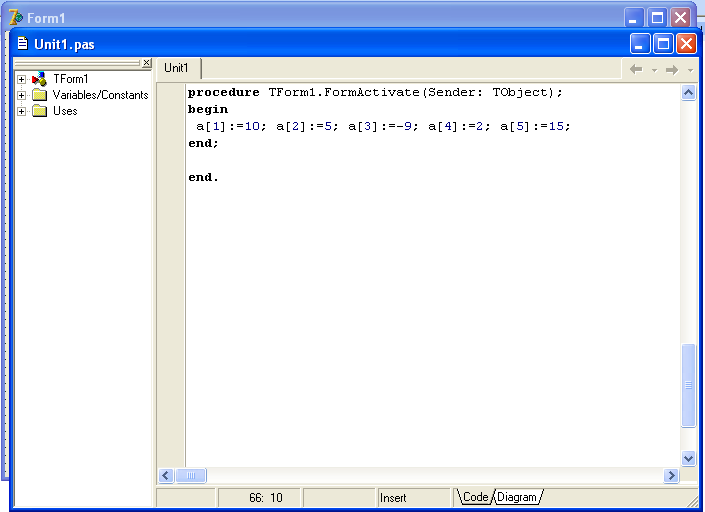
Task: Select TForm1 in code explorer
Action: (x=71, y=79)
